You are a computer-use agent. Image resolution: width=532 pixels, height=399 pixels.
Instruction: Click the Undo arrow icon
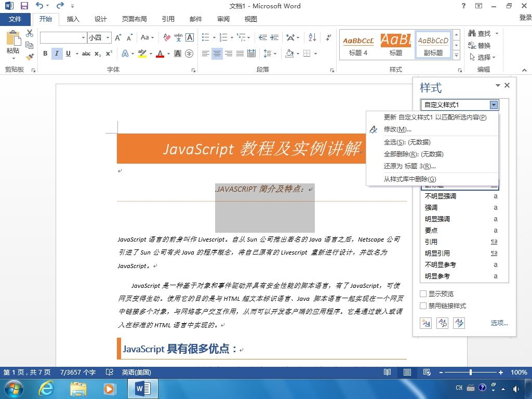click(x=39, y=5)
